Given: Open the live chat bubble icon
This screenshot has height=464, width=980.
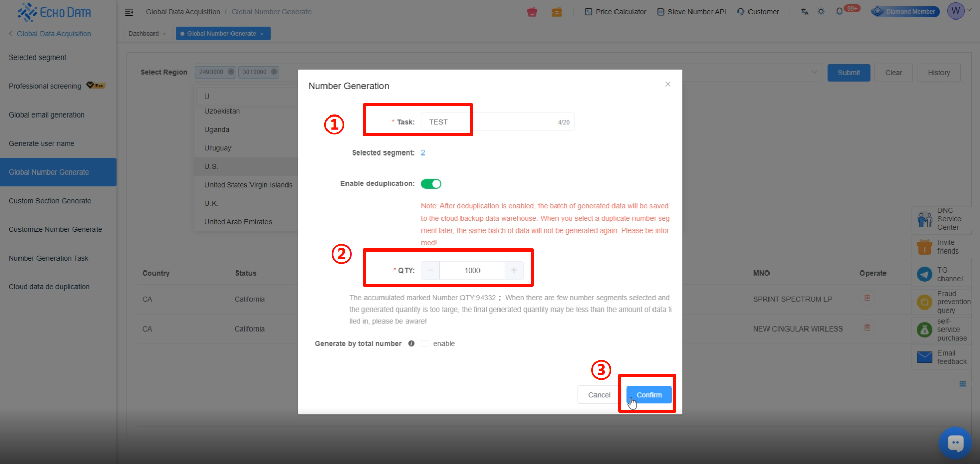Looking at the screenshot, I should pos(955,442).
